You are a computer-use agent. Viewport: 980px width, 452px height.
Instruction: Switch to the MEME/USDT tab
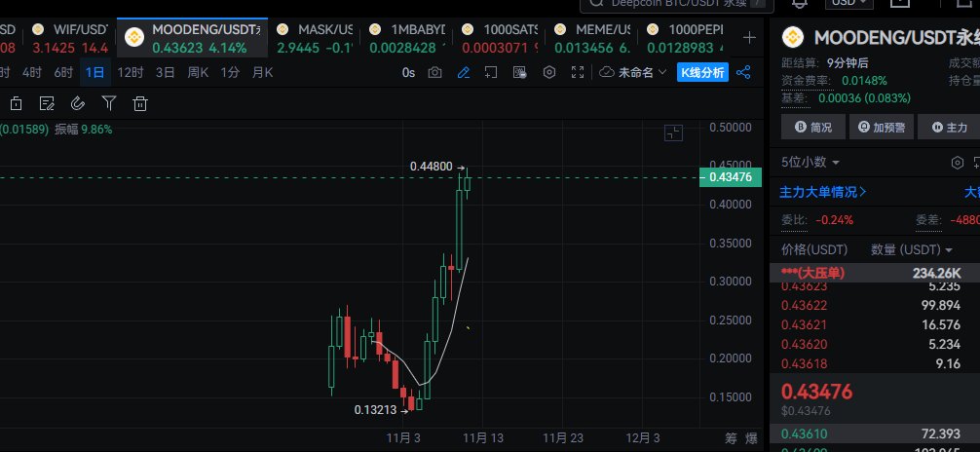tap(592, 38)
